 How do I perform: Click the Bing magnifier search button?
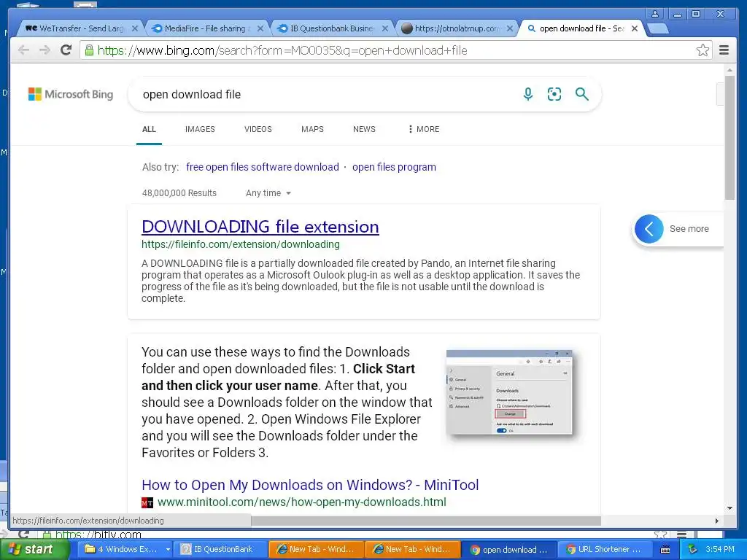tap(581, 94)
